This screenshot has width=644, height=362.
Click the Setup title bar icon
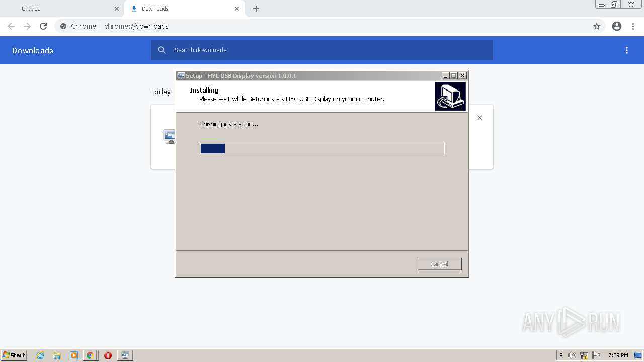tap(181, 76)
